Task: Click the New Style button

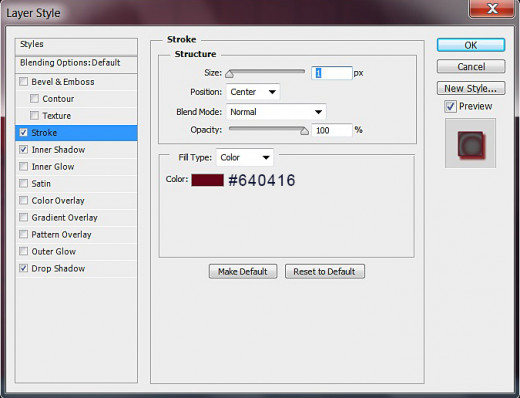Action: click(471, 88)
